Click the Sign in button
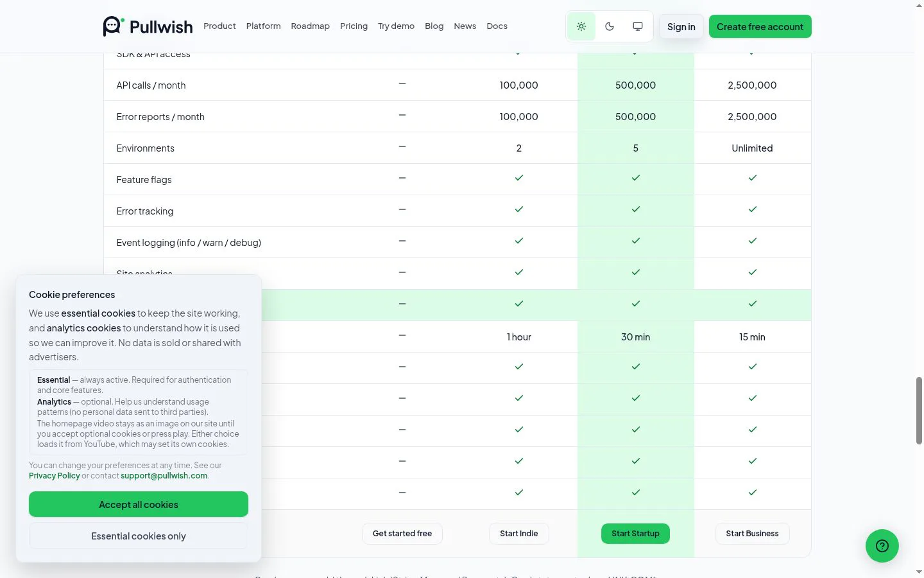Screen dimensions: 924x578 [x=681, y=26]
